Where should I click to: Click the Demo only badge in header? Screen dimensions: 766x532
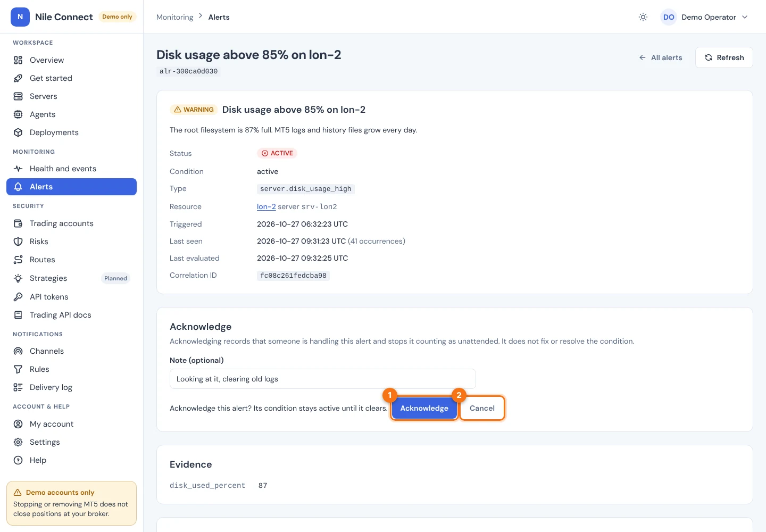(117, 17)
